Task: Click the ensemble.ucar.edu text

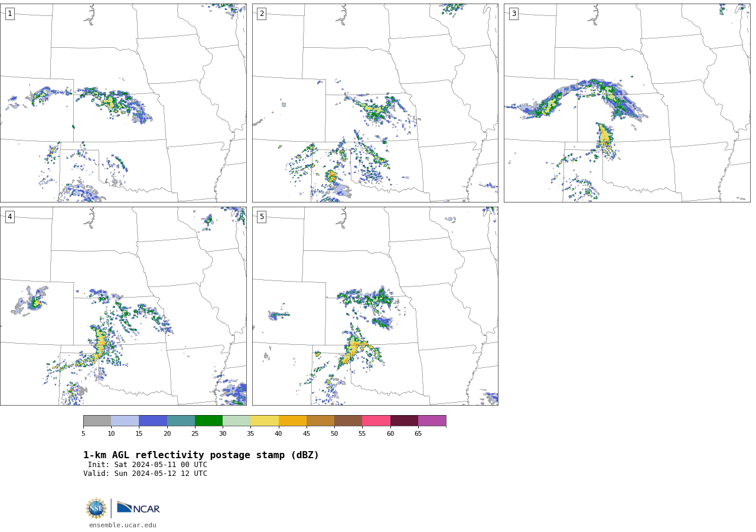Action: coord(123,526)
